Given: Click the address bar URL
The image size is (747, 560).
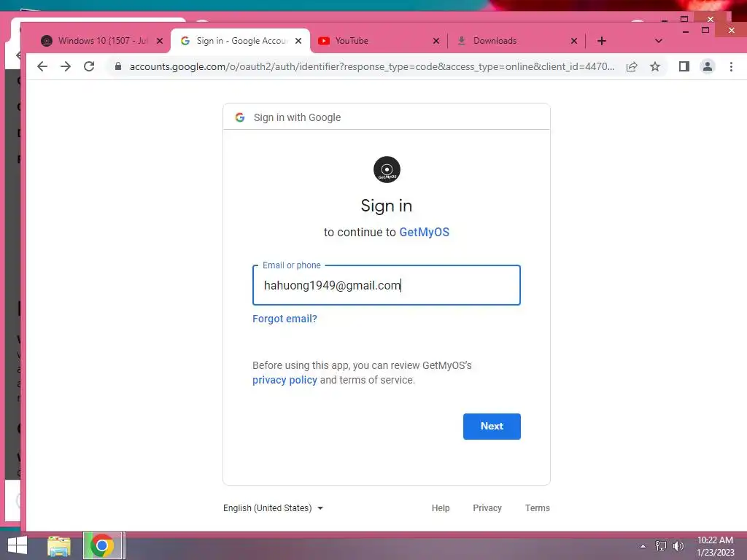Looking at the screenshot, I should coord(371,66).
